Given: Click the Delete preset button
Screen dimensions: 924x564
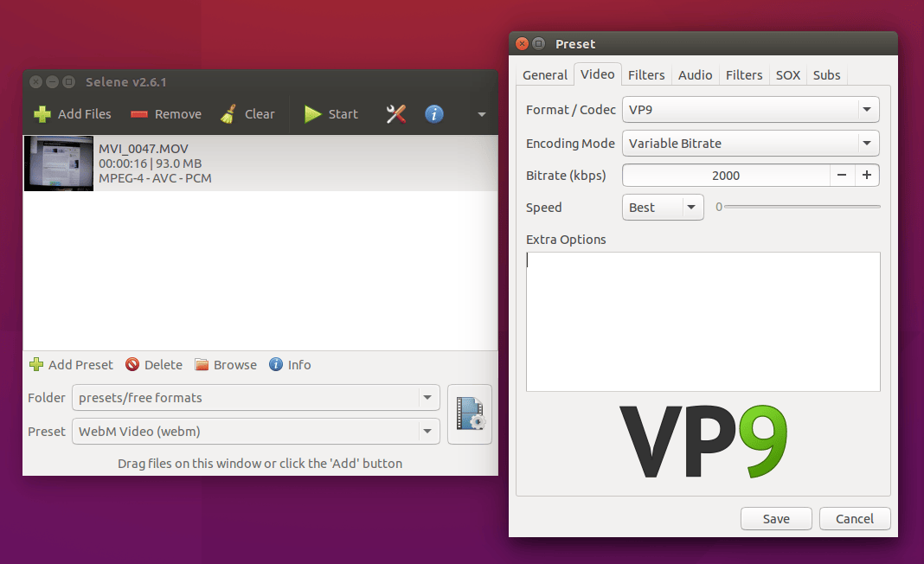Looking at the screenshot, I should pos(154,365).
